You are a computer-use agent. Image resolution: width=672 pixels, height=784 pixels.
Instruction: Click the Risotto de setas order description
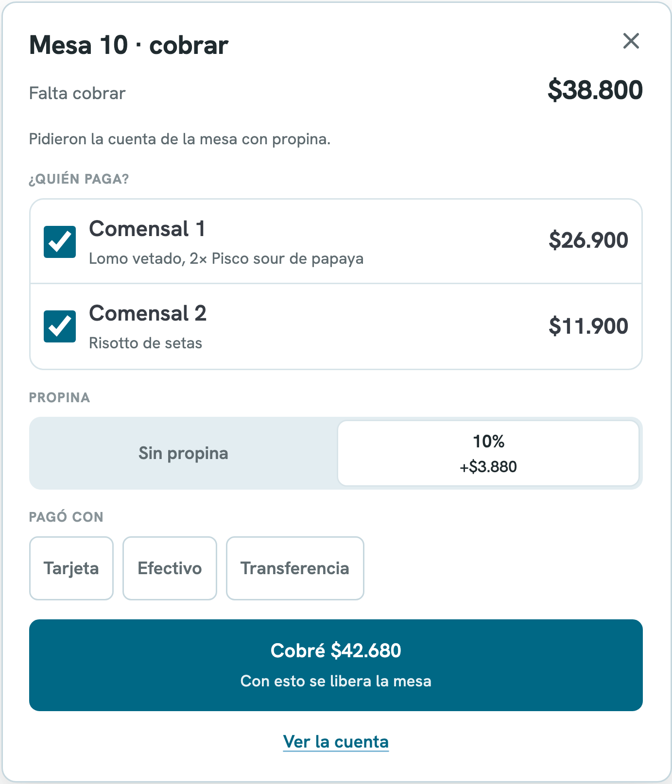[146, 343]
